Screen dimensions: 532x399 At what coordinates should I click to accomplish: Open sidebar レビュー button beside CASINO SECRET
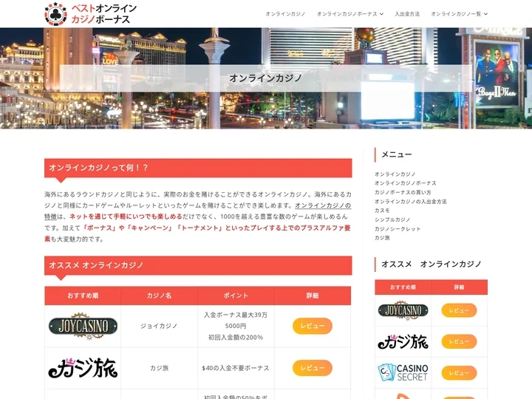click(x=459, y=373)
